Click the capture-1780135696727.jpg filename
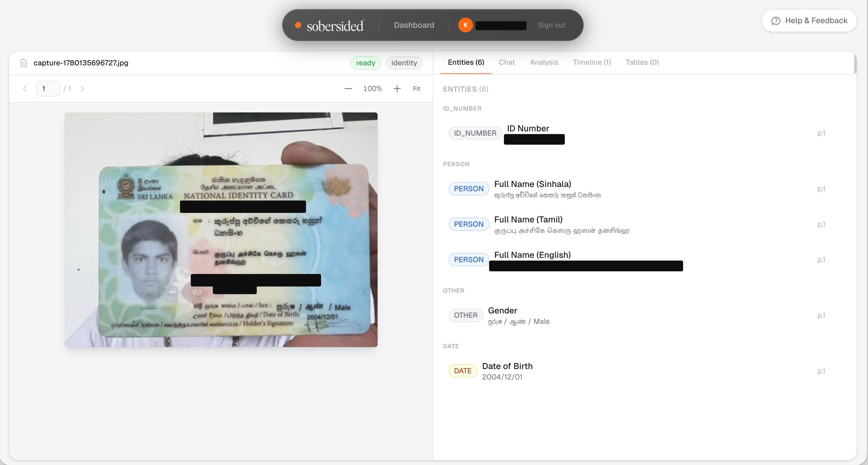The height and width of the screenshot is (465, 868). [81, 63]
